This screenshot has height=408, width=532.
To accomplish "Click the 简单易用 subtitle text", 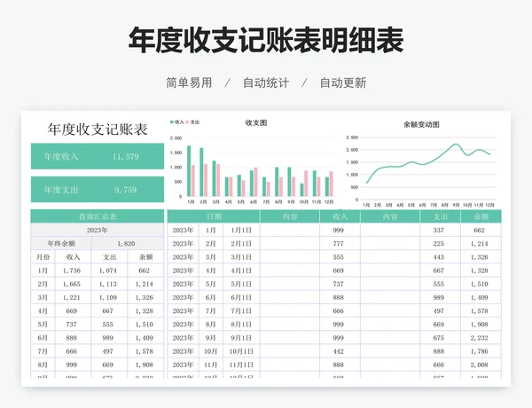I will 189,82.
